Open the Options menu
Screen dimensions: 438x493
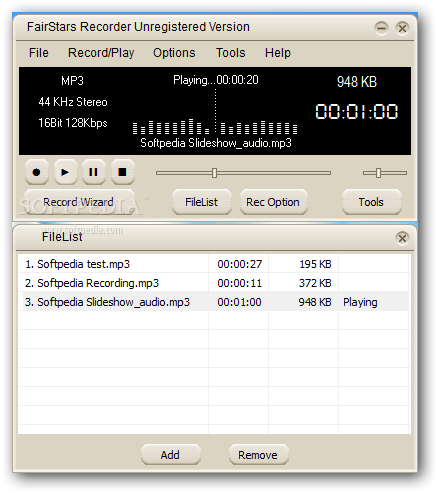tap(174, 53)
